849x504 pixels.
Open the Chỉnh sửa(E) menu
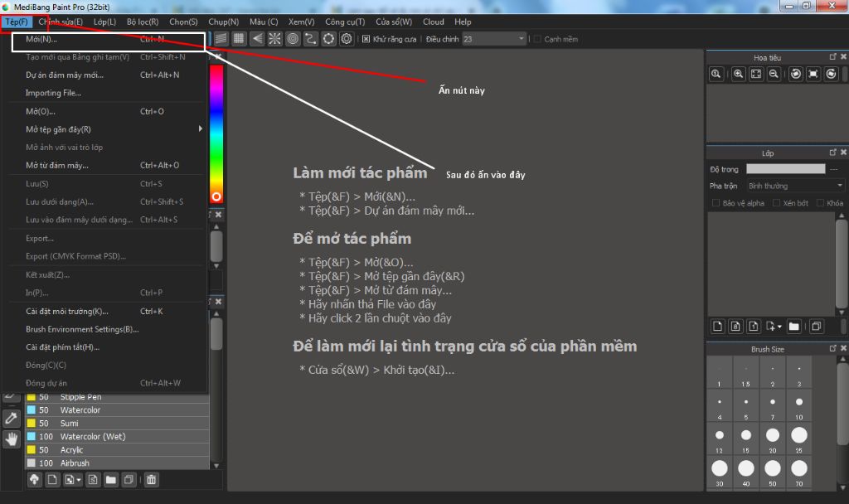61,22
